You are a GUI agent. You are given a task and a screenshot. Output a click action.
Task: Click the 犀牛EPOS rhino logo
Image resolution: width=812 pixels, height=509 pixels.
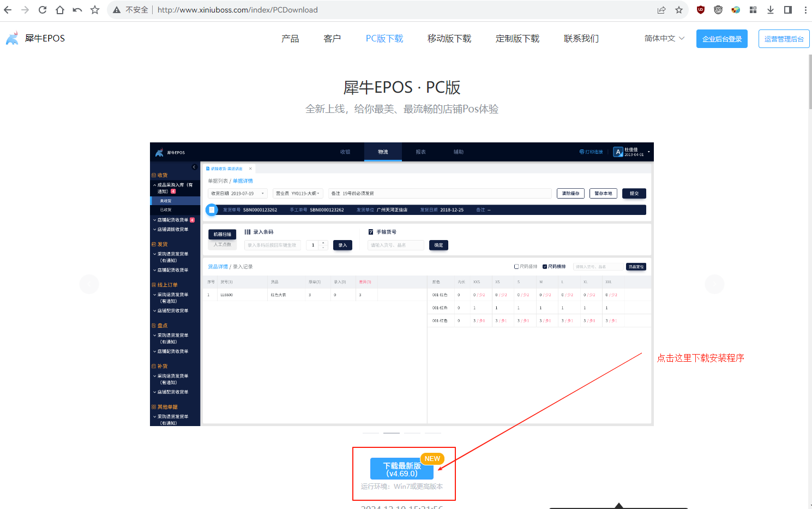12,38
